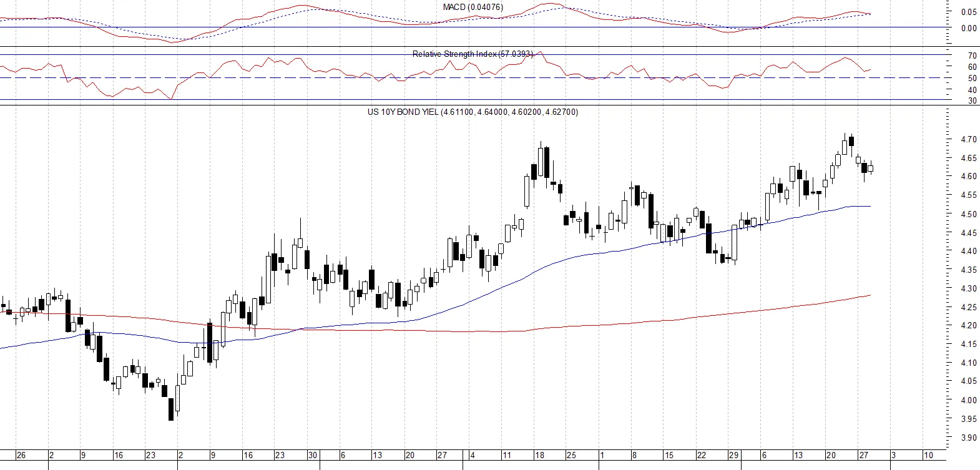Screen dimensions: 980x470
Task: Select the 70 RSI axis label
Action: [973, 56]
